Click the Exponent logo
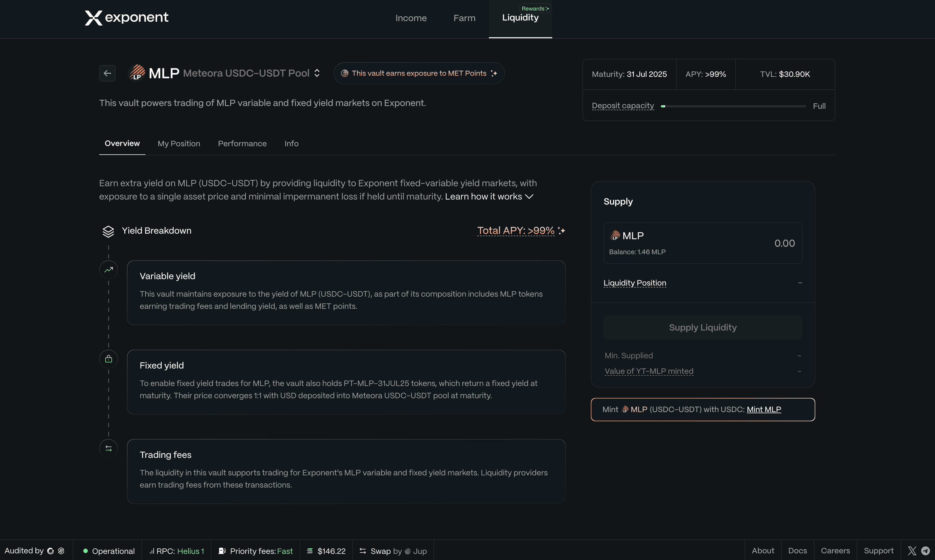Image resolution: width=935 pixels, height=560 pixels. click(126, 18)
